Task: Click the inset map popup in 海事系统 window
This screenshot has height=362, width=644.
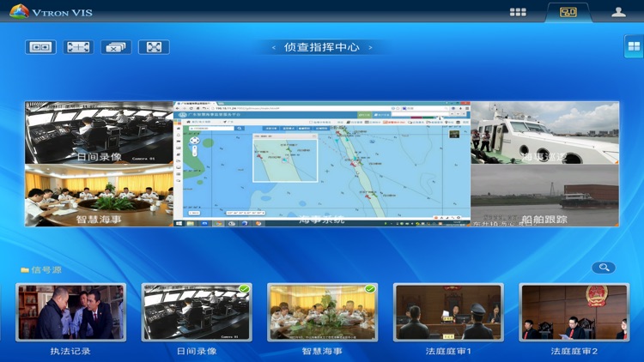Action: pyautogui.click(x=285, y=158)
